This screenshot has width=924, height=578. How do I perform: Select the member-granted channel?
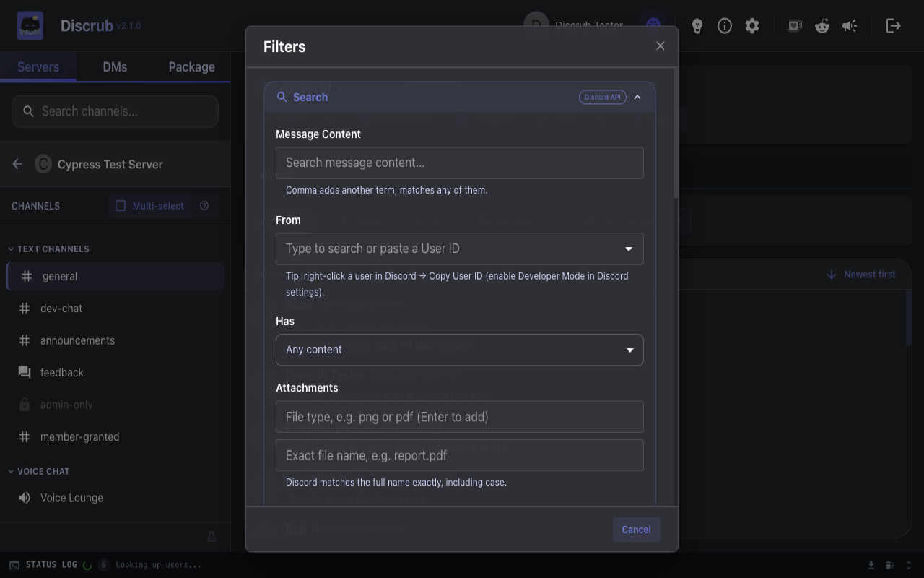115,436
